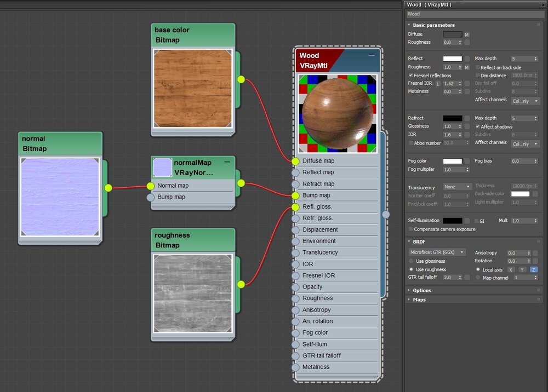Viewport: 548px width, 392px height.
Task: Select the X local axis button
Action: coord(510,270)
